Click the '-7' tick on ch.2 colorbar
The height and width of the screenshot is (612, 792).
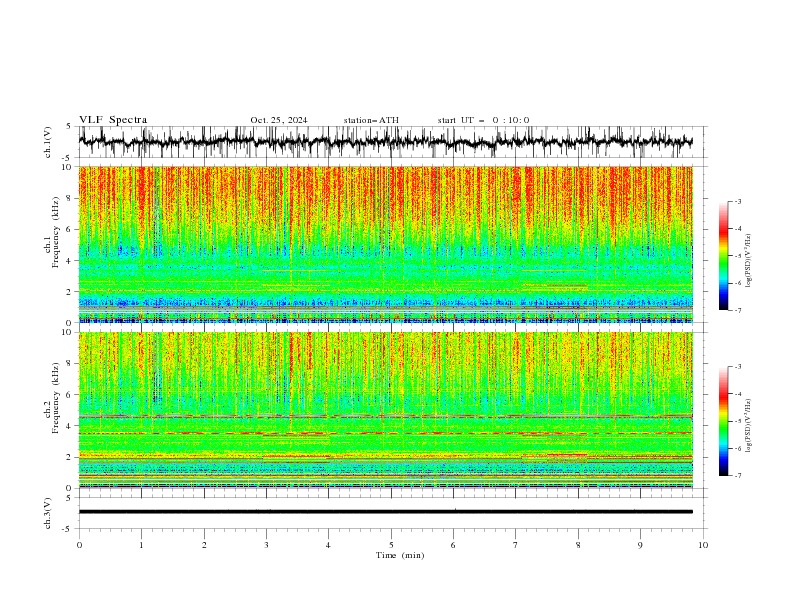[738, 476]
